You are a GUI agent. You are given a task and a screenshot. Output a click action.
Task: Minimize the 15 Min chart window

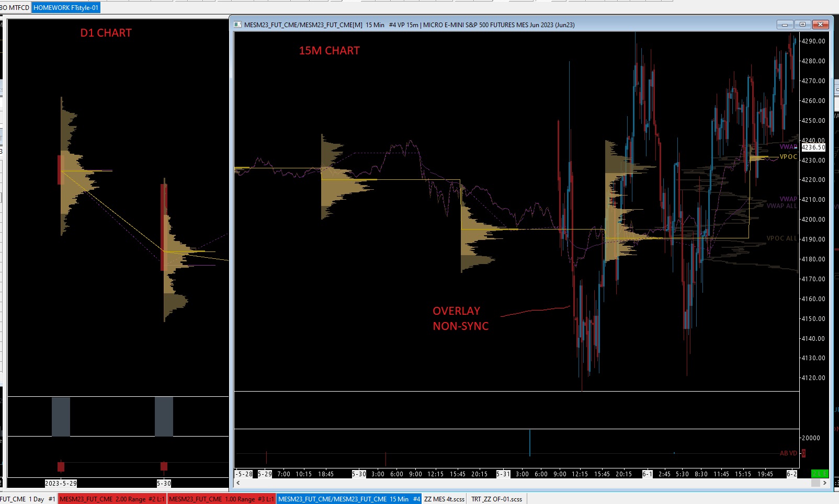(785, 25)
